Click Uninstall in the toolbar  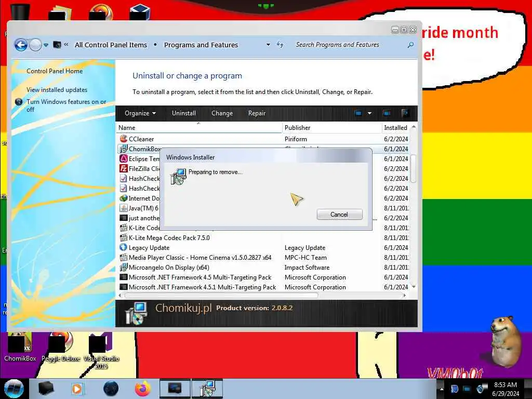click(x=184, y=113)
